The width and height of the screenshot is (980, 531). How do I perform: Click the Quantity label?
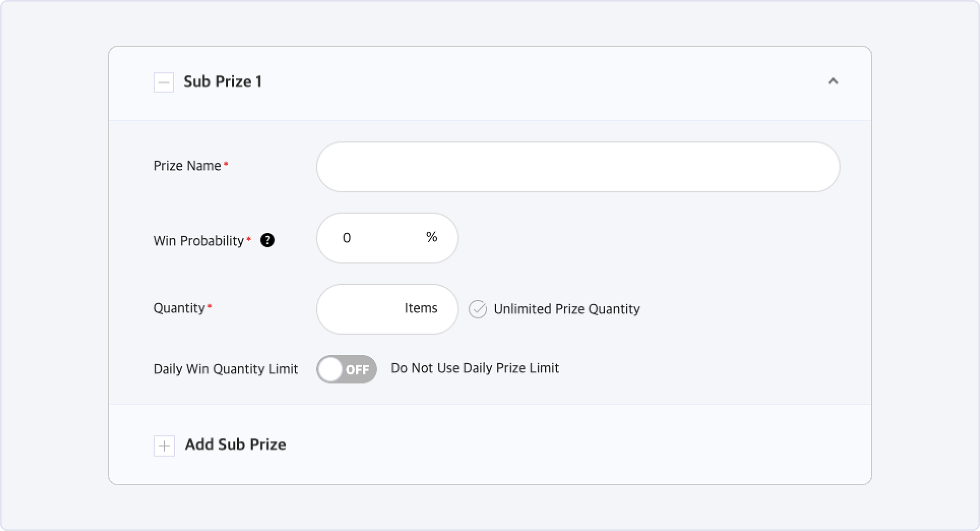click(179, 308)
